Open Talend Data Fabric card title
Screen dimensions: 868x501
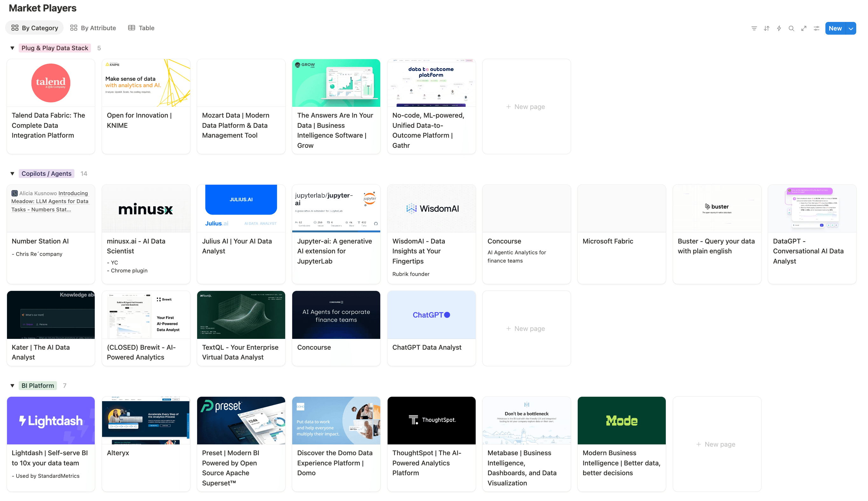pos(48,125)
